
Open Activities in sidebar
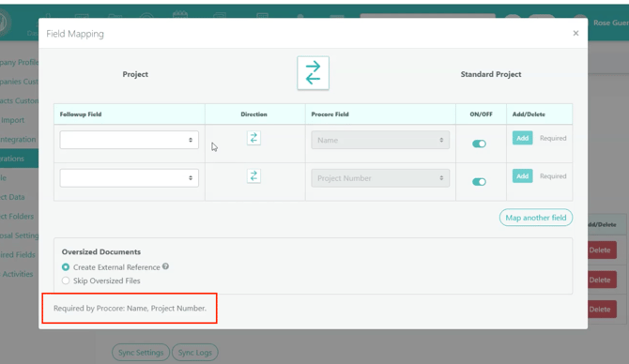pos(17,274)
